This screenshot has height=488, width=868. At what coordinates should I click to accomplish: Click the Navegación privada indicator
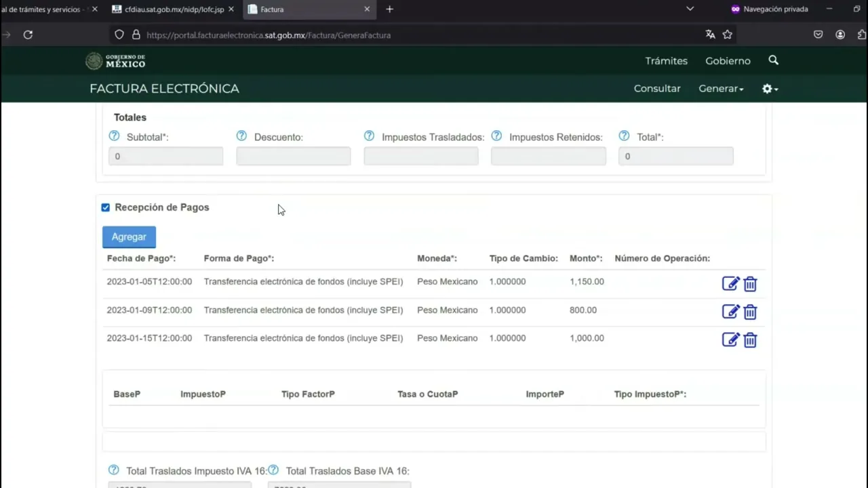(769, 9)
